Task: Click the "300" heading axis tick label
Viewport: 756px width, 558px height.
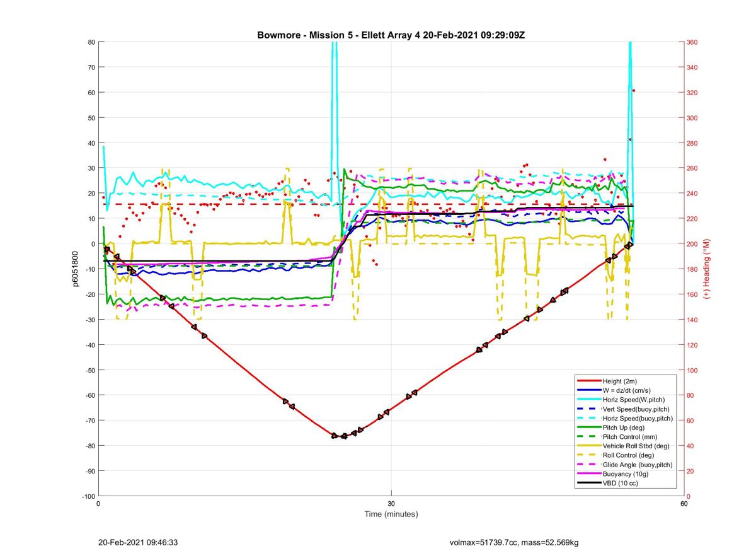Action: point(693,118)
